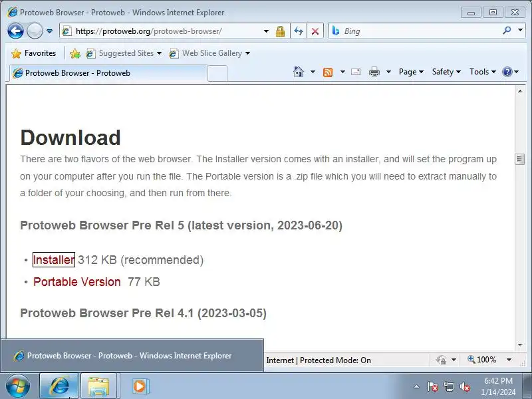Screen dimensions: 532x399
Task: Click the taskbar clock showing 6:42 PM
Action: (x=498, y=386)
